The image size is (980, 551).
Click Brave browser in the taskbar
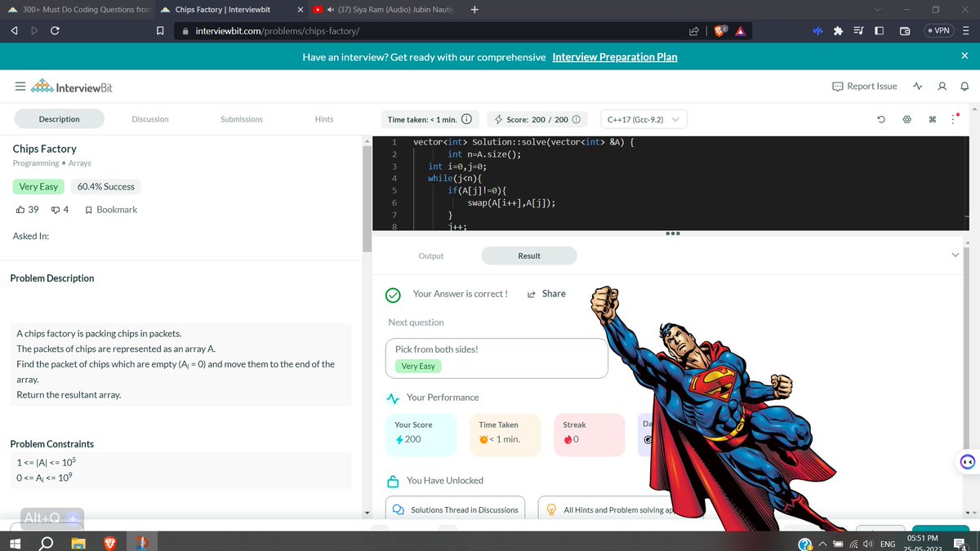pos(109,542)
